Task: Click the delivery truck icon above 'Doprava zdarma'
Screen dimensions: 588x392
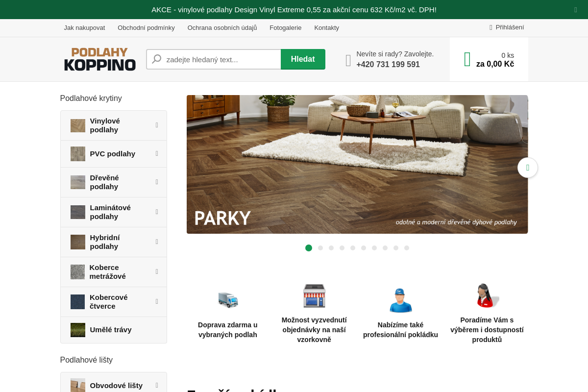Action: coord(227,300)
